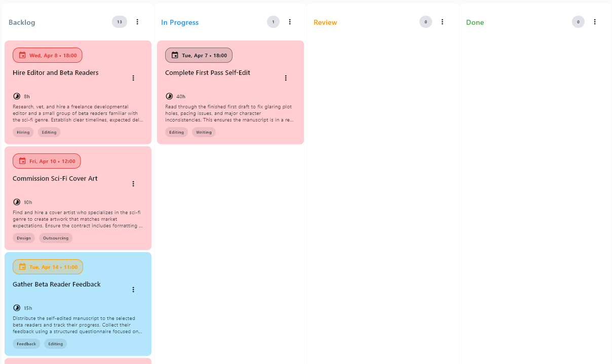
Task: Click the Review column heading
Action: coord(325,22)
